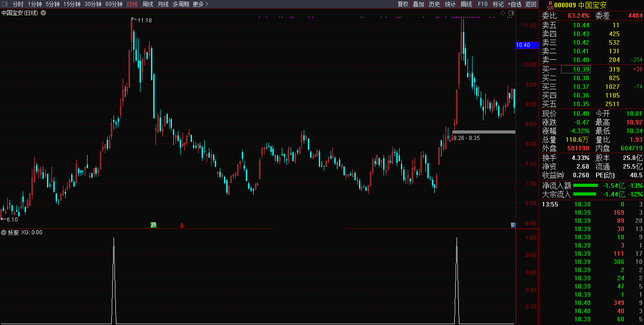The height and width of the screenshot is (325, 644).
Task: Switch to 月线 monthly chart
Action: click(x=163, y=4)
